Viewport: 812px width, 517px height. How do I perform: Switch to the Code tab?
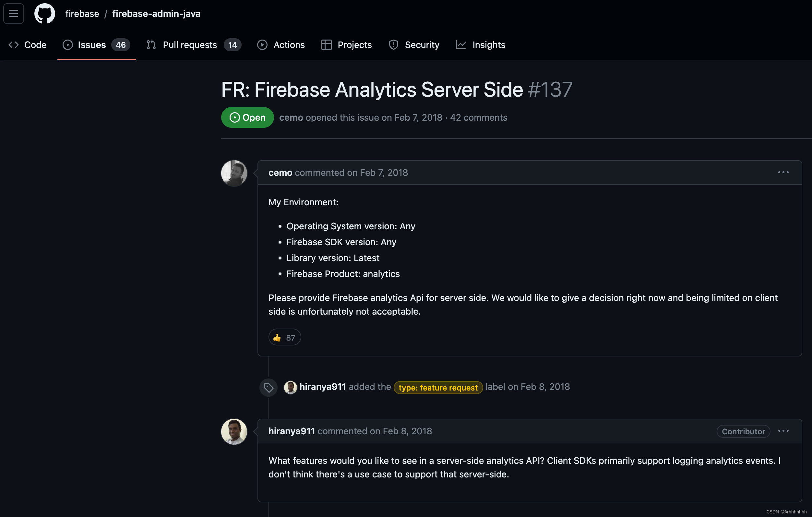pos(28,45)
